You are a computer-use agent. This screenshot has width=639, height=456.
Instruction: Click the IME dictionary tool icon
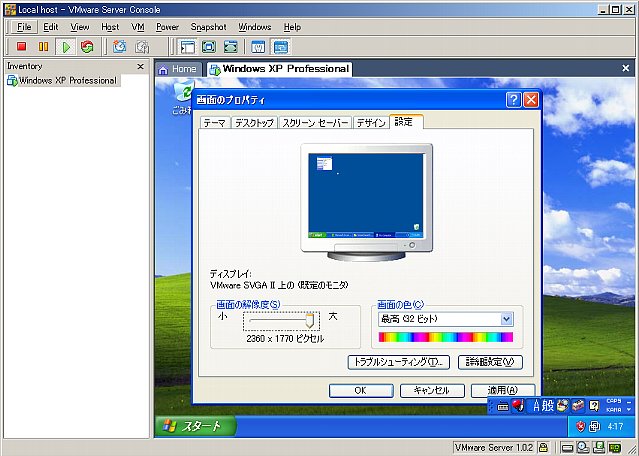point(563,405)
